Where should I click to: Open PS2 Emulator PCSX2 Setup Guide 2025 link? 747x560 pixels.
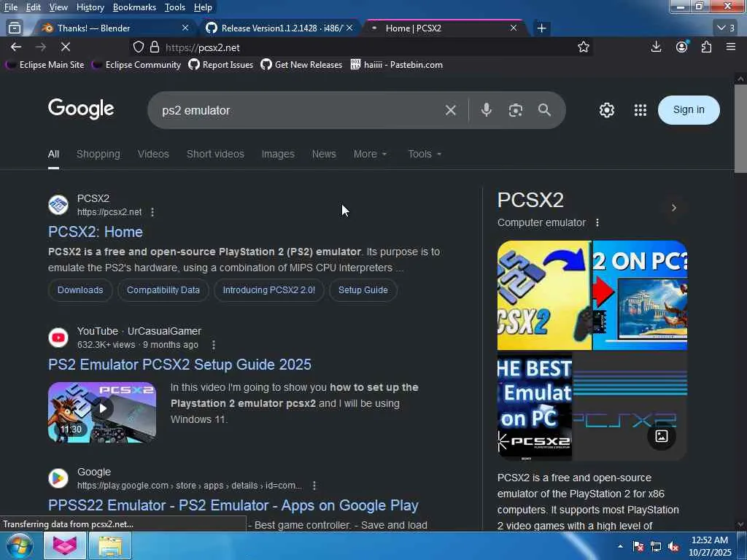click(x=179, y=365)
